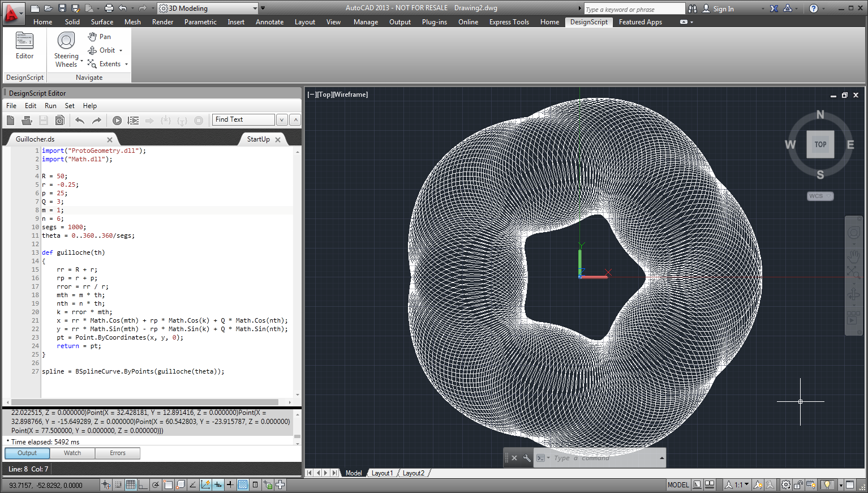Click the Find Text input field
Screen dimensions: 868x493
[x=243, y=119]
